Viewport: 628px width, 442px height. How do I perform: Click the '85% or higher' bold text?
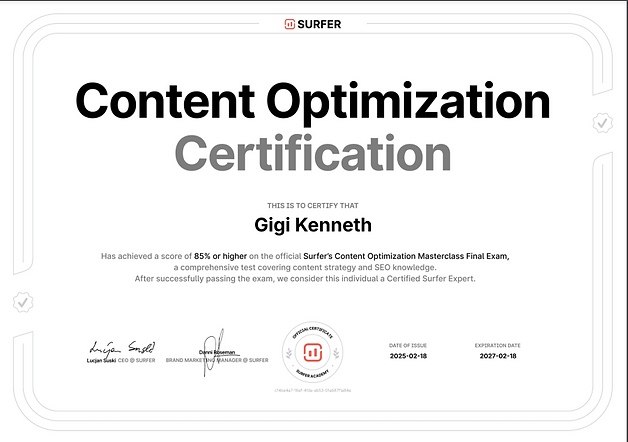pyautogui.click(x=220, y=256)
